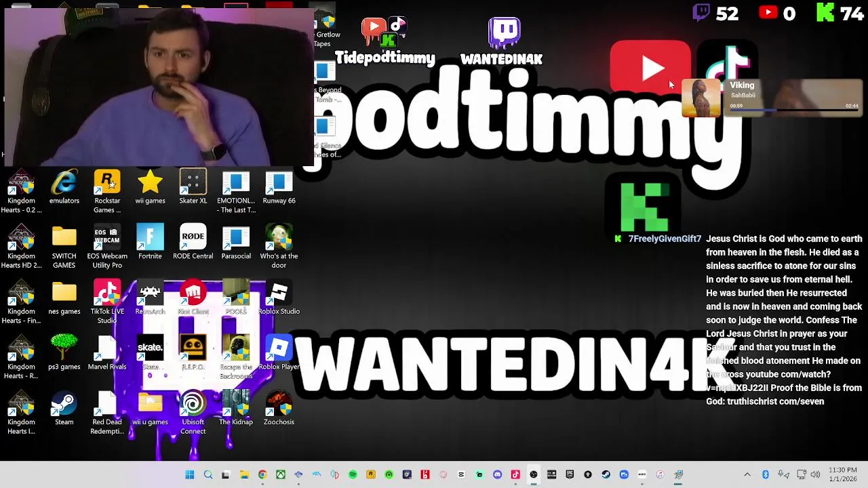Launch Runway 66 desktop shortcut
The image size is (868, 488).
[279, 187]
